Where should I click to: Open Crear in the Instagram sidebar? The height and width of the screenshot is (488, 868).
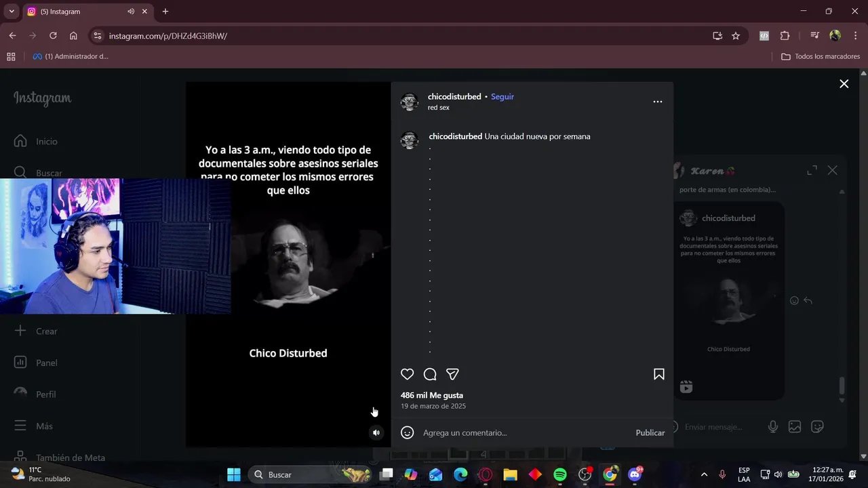point(38,331)
